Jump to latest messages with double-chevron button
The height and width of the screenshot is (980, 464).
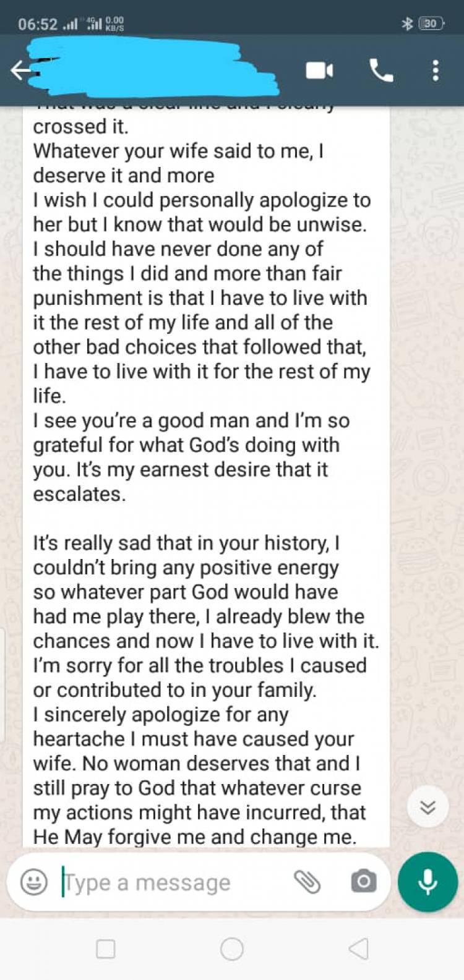(x=427, y=807)
